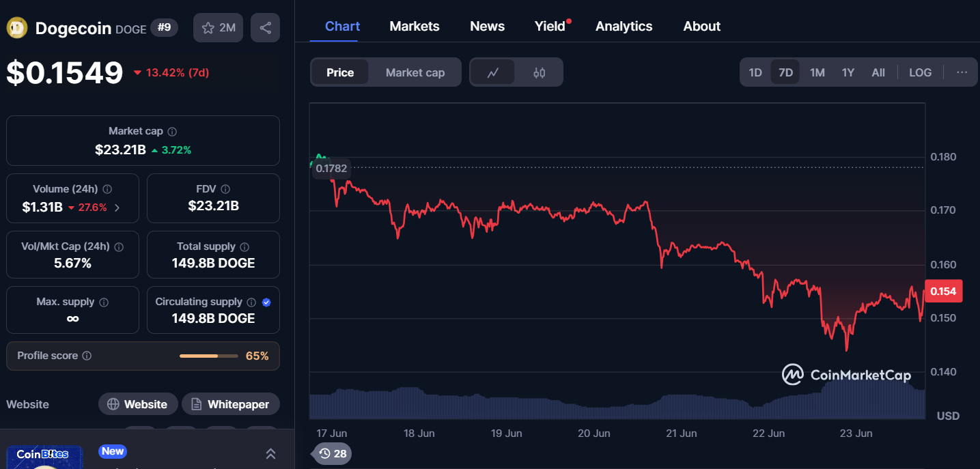Open Volume (24h) info icon
Image resolution: width=980 pixels, height=469 pixels.
coord(107,189)
